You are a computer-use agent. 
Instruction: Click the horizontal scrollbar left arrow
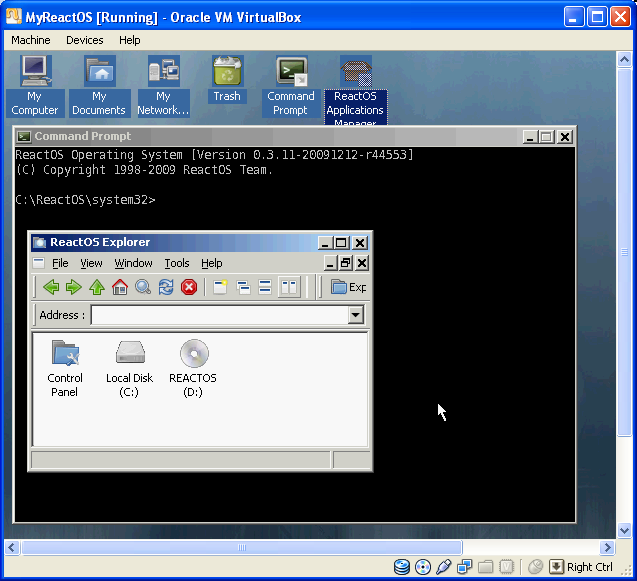pyautogui.click(x=12, y=548)
